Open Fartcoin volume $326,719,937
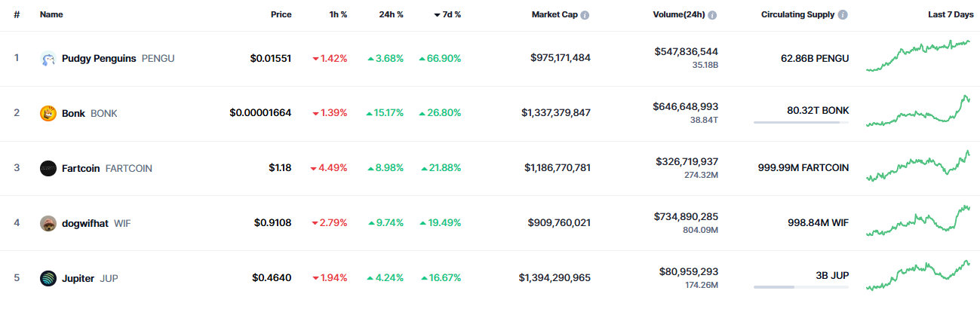 point(687,162)
